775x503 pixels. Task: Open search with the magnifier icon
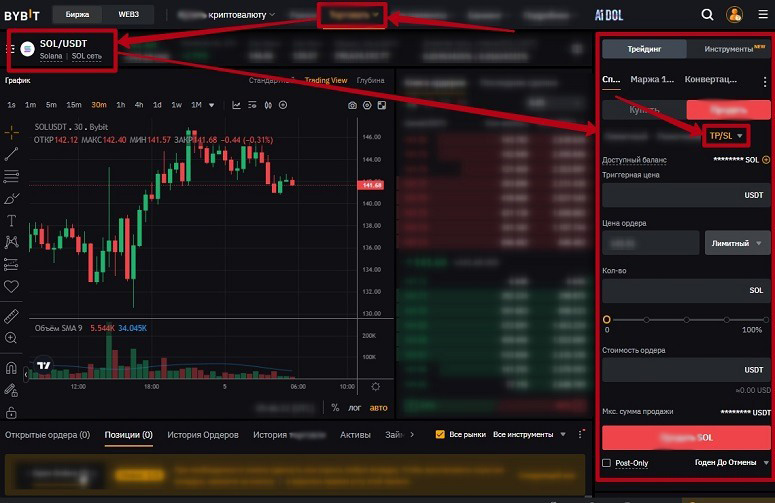pyautogui.click(x=708, y=14)
